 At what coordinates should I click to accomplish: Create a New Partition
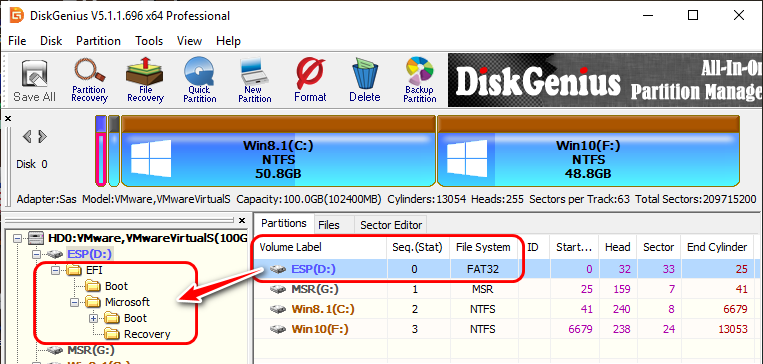255,81
